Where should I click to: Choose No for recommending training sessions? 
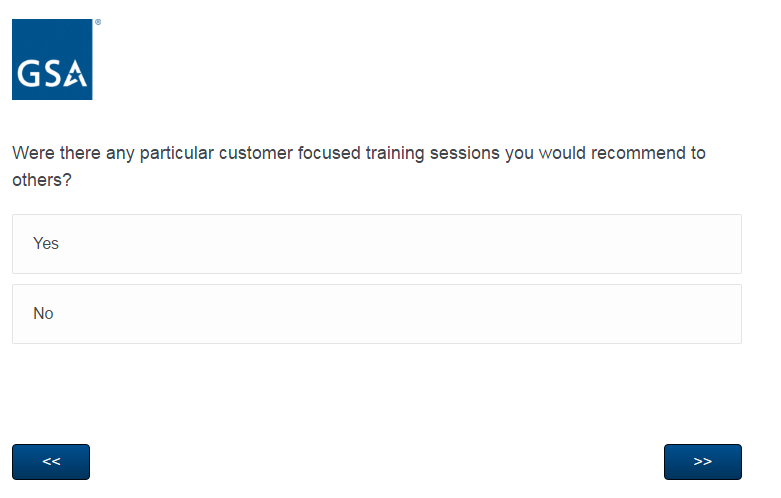click(376, 314)
